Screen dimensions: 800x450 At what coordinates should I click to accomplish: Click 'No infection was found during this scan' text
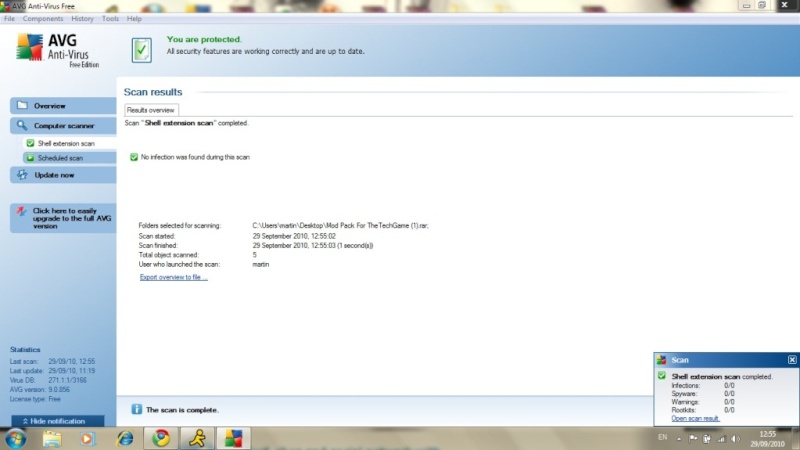[x=195, y=157]
